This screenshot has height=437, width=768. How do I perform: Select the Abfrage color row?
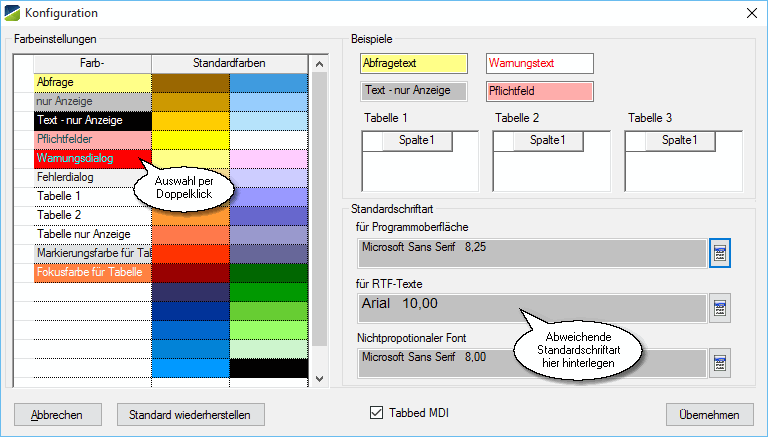92,82
